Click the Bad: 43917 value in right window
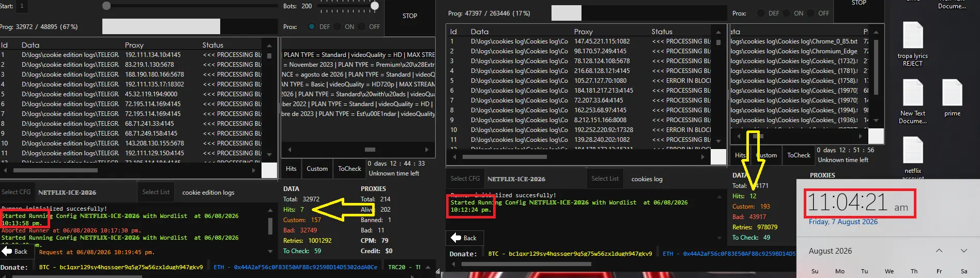980x278 pixels. (x=757, y=216)
